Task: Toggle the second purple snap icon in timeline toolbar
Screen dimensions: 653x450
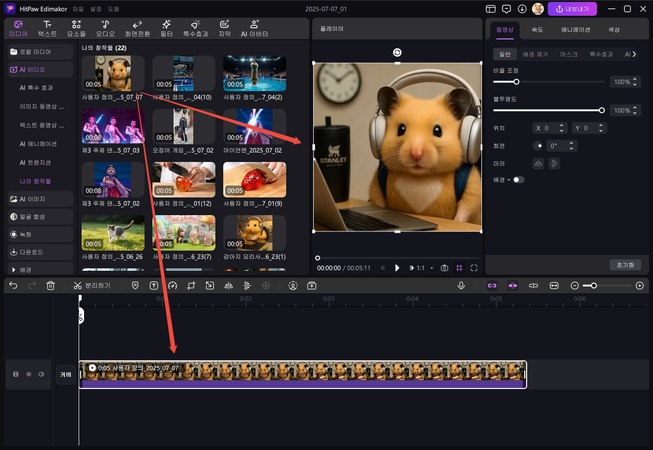Action: [x=513, y=286]
